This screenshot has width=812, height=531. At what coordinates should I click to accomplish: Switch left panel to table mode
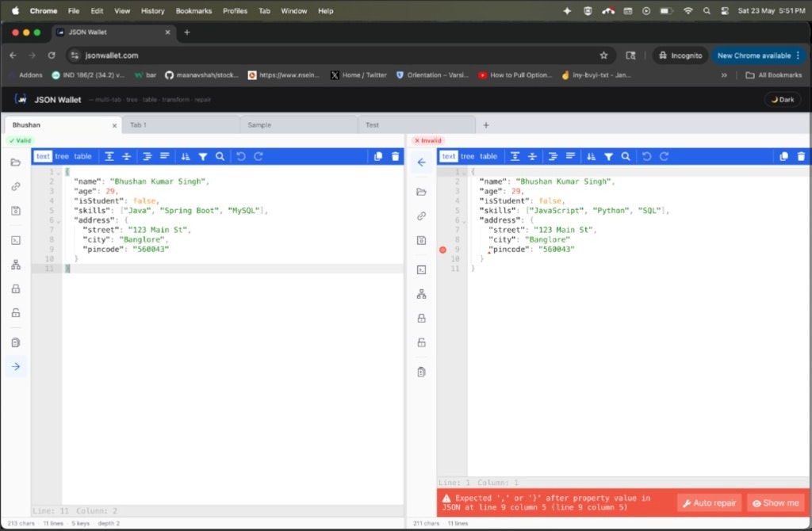[x=82, y=156]
